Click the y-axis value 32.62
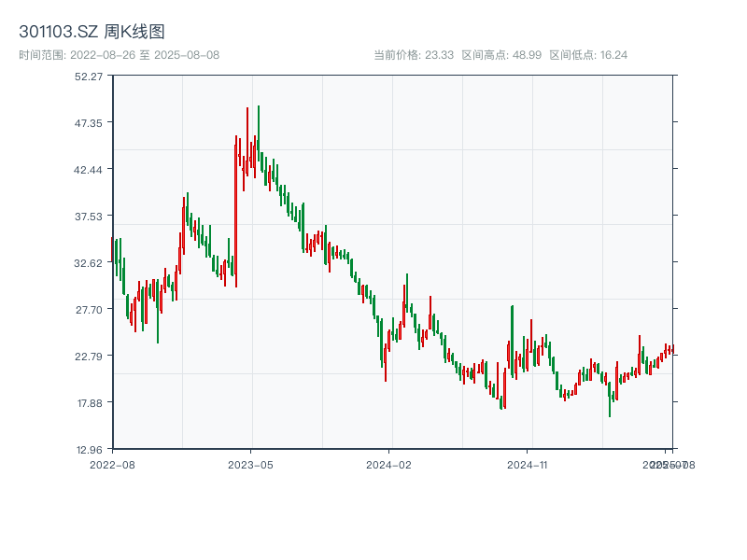This screenshot has height=560, width=747. 88,263
